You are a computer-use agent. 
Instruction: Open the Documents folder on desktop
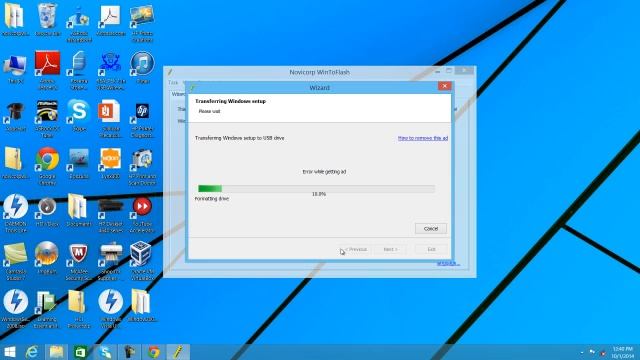(x=79, y=210)
